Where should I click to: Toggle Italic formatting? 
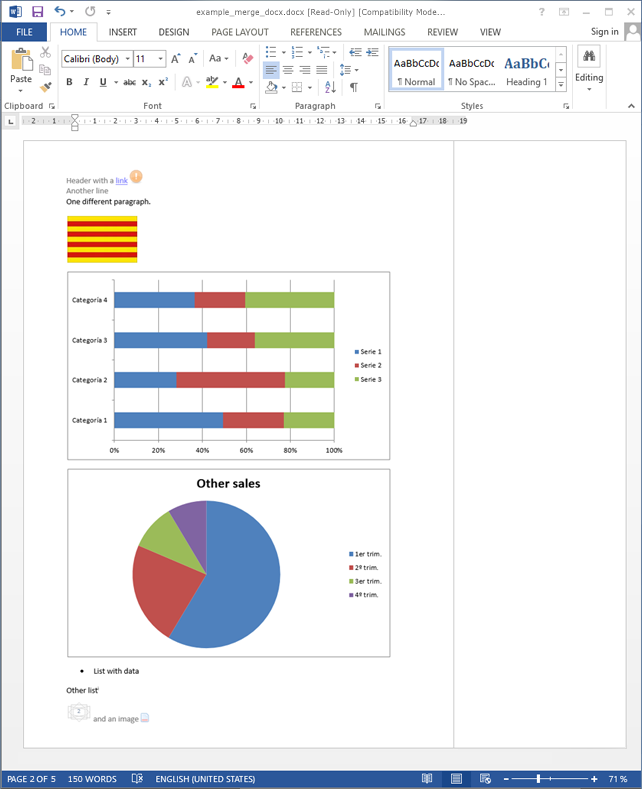coord(86,83)
